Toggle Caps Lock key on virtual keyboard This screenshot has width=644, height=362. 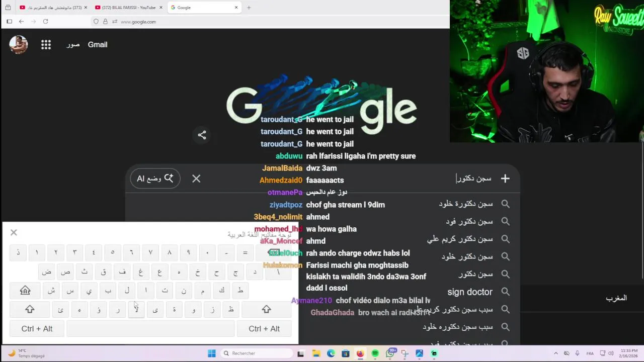coord(25,291)
